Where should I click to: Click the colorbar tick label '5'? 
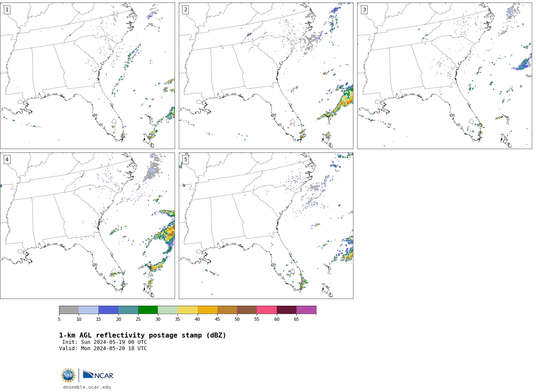[59, 320]
